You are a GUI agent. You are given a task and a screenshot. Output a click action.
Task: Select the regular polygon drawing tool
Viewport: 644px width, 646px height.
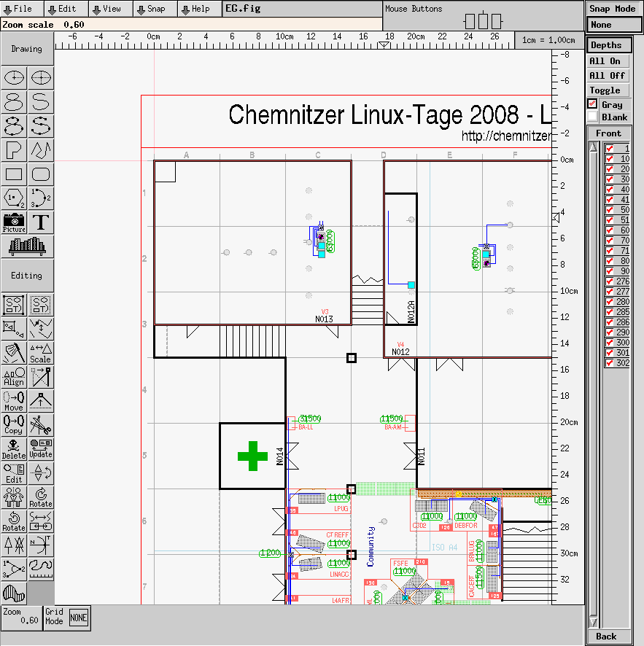tap(14, 198)
